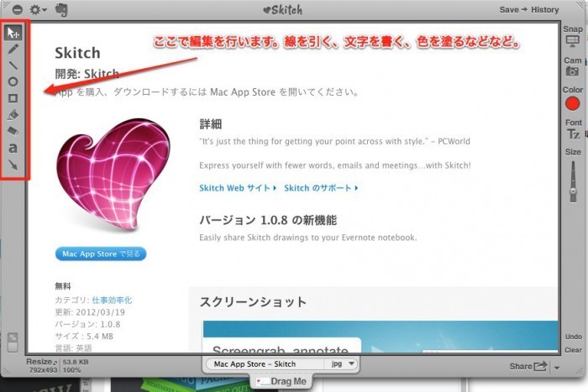Open the History view

(544, 10)
